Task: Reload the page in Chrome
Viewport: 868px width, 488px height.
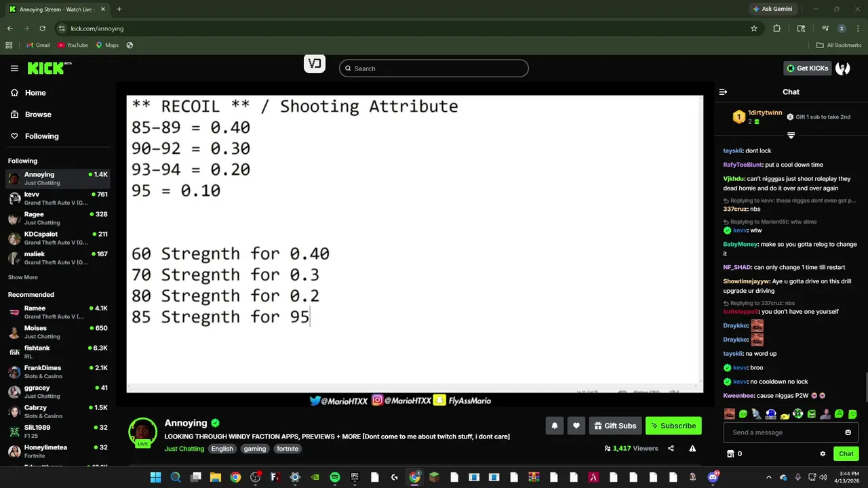Action: coord(42,28)
